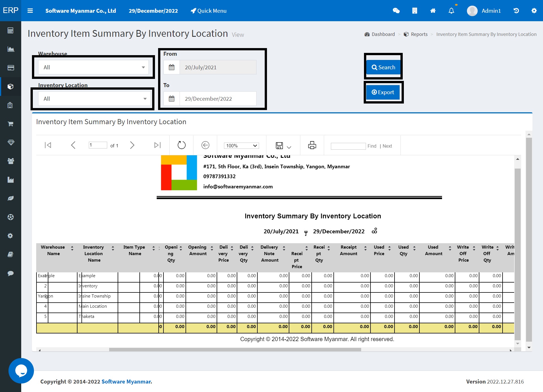Go to Dashboard breadcrumb

coord(380,34)
